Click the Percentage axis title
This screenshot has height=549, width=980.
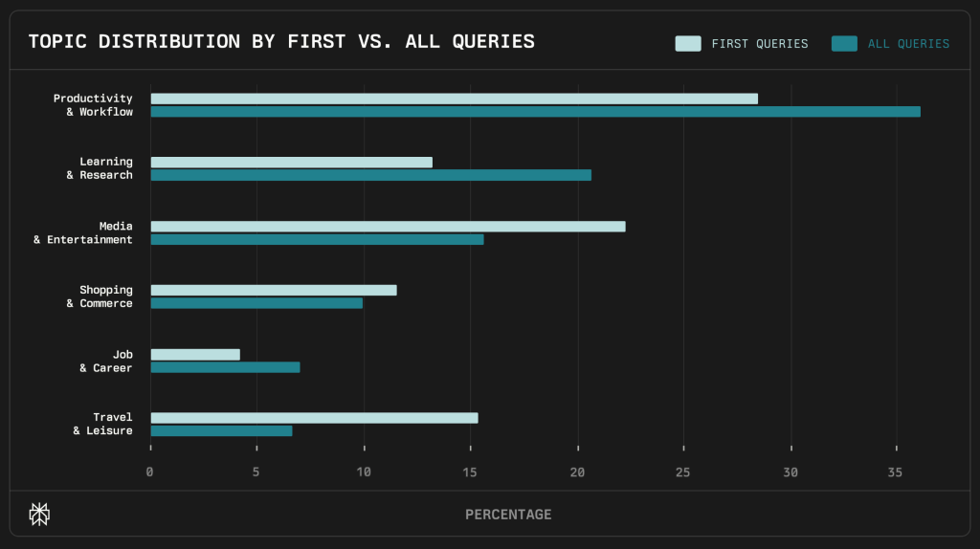[508, 515]
